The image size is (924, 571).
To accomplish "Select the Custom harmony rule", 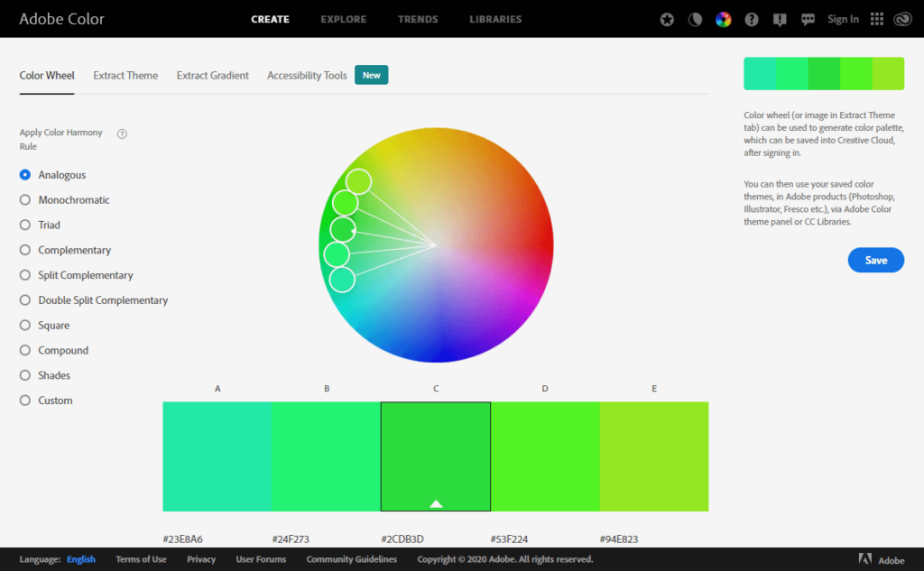I will [24, 401].
